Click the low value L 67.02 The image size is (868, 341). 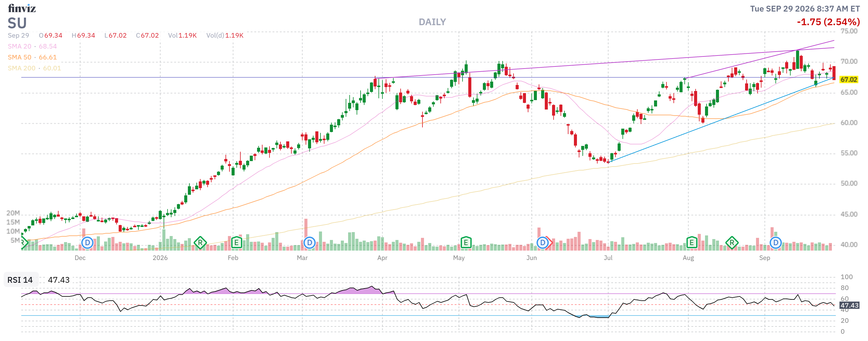115,35
